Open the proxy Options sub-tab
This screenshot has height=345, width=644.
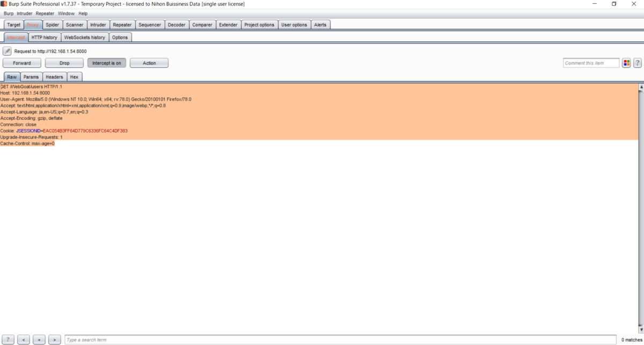(120, 38)
